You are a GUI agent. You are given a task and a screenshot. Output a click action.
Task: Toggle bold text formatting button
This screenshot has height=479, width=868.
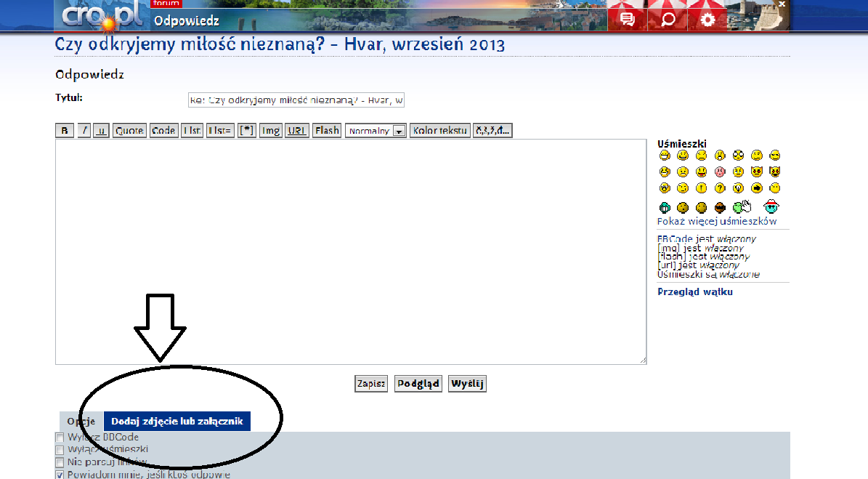click(65, 131)
